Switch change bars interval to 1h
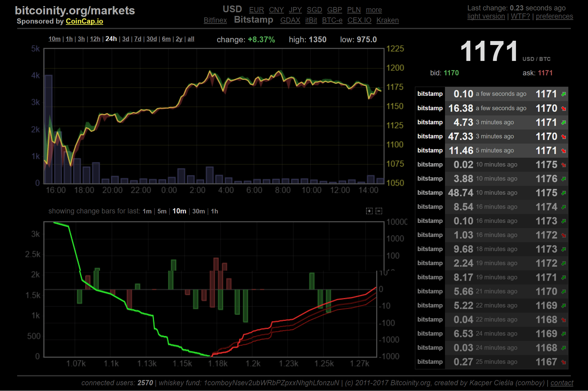588x391 pixels. click(214, 211)
